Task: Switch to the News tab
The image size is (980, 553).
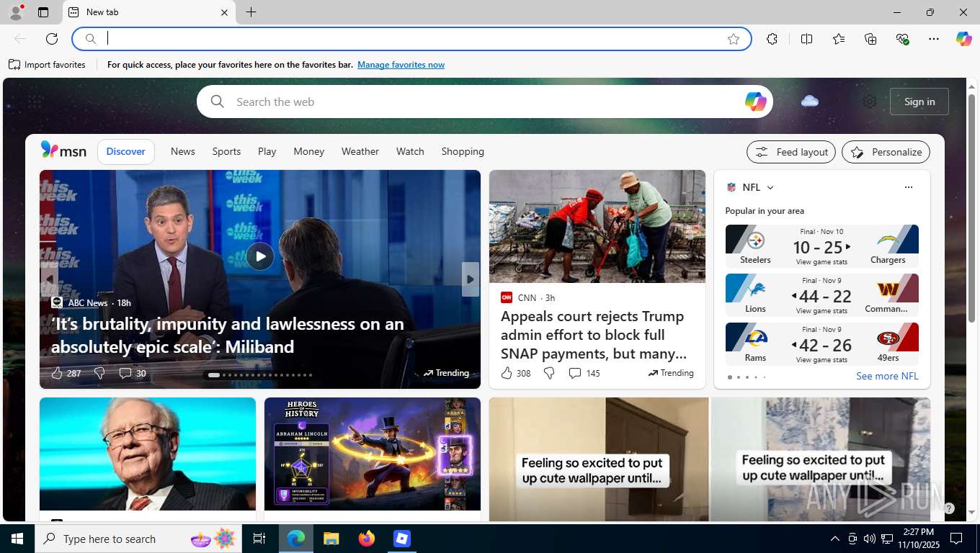Action: pyautogui.click(x=183, y=151)
